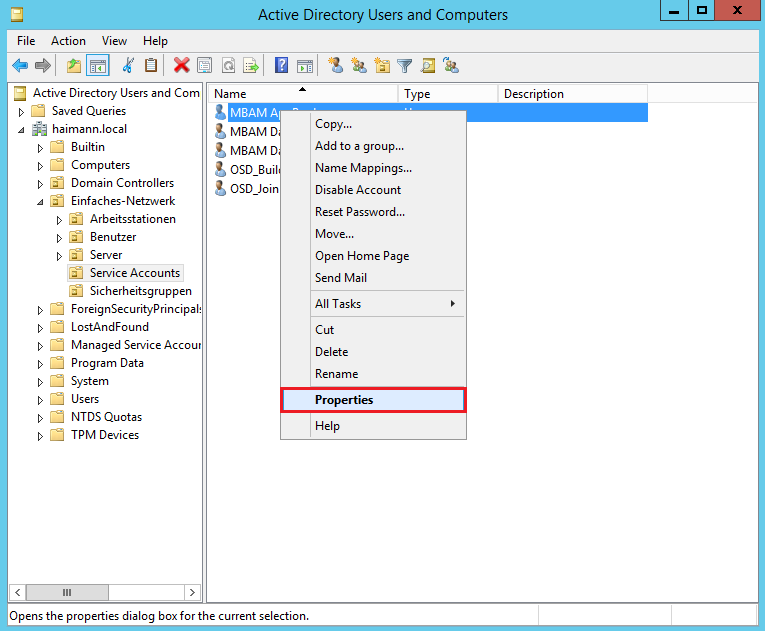Expand the Arbeitsstationen OU
This screenshot has width=765, height=631.
pos(59,220)
